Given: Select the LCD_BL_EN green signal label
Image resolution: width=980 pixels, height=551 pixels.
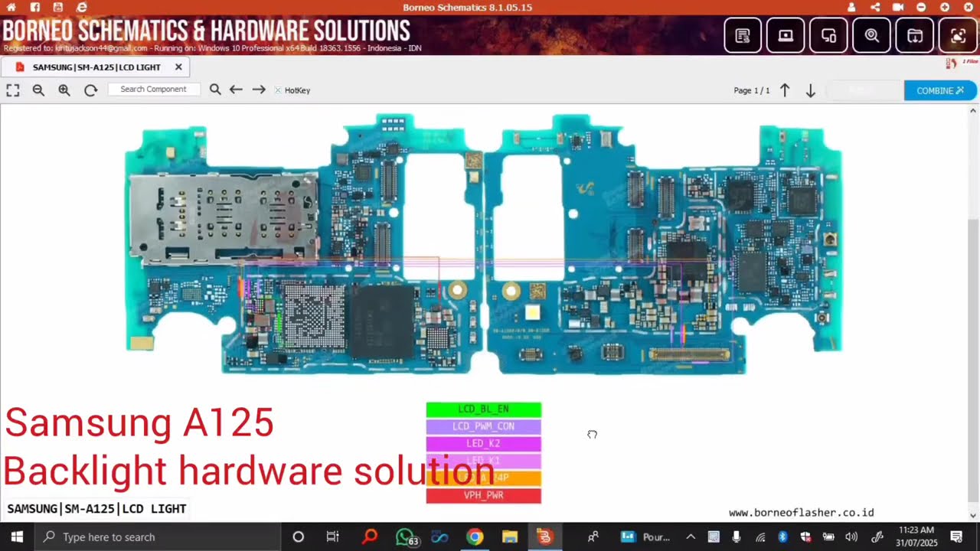Looking at the screenshot, I should pyautogui.click(x=483, y=409).
